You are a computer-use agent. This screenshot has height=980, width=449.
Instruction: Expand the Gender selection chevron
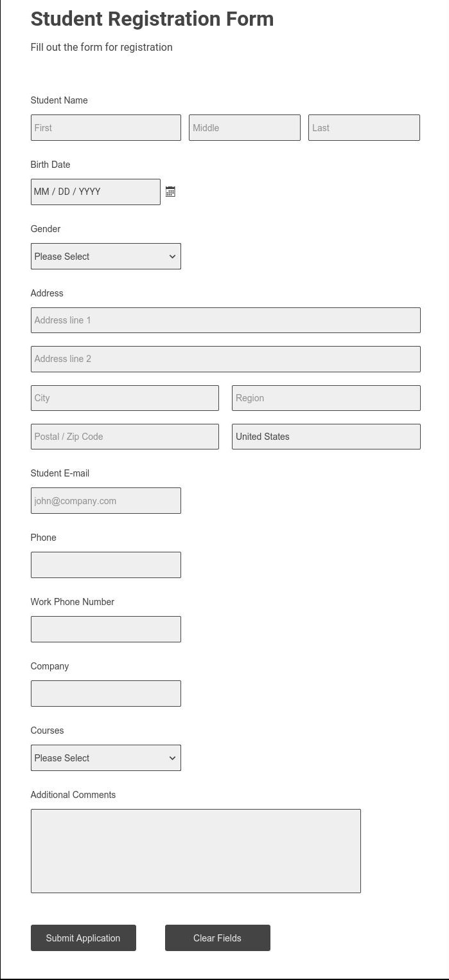(x=172, y=256)
